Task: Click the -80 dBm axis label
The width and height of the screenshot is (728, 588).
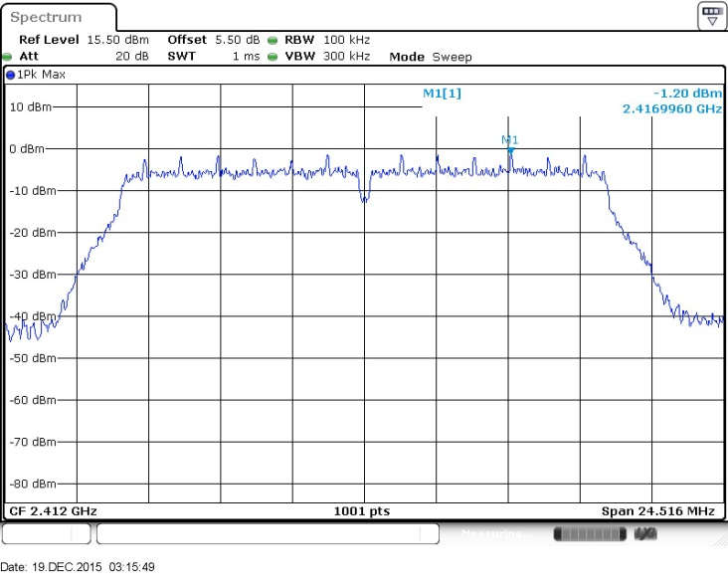Action: click(x=33, y=484)
